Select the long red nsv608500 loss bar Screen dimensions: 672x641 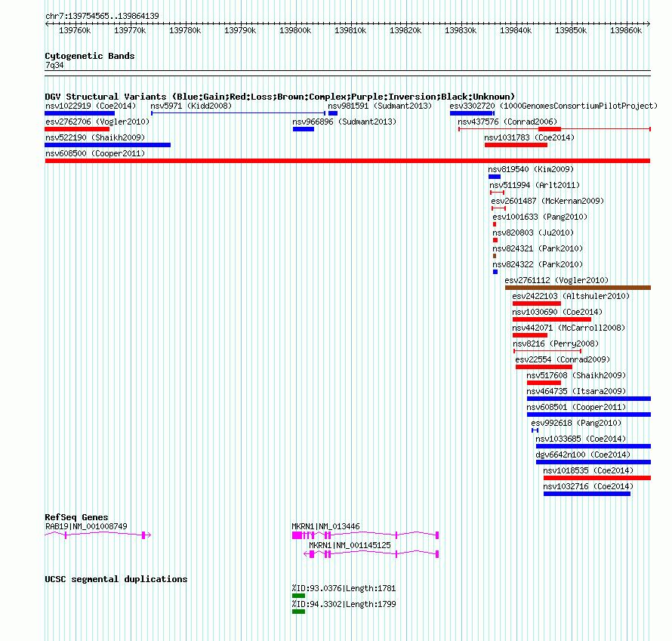click(x=347, y=161)
